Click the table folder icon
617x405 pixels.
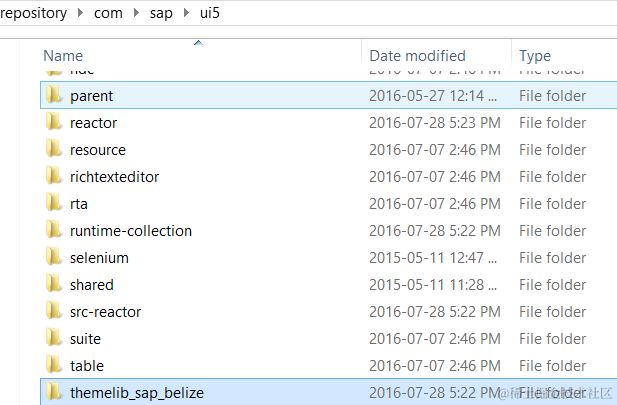tap(54, 366)
